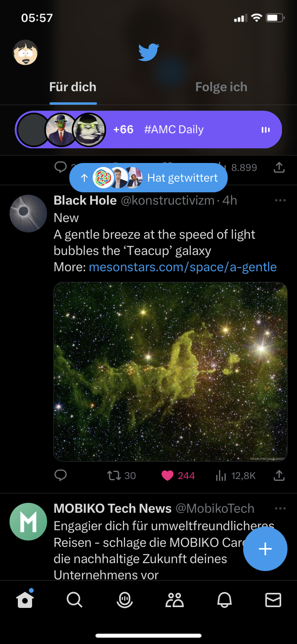The height and width of the screenshot is (644, 297).
Task: Tap the Hat getwittert new tweets pill
Action: coord(148,178)
